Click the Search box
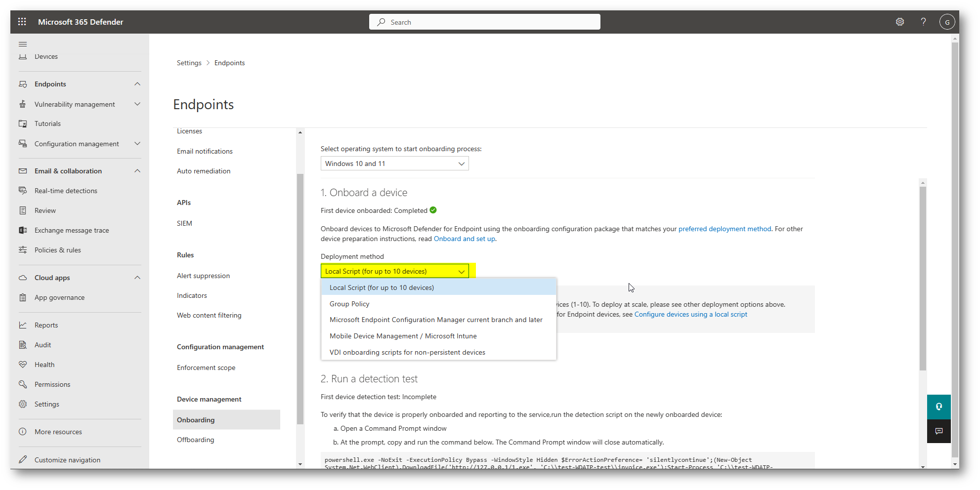This screenshot has height=490, width=980. coord(484,22)
